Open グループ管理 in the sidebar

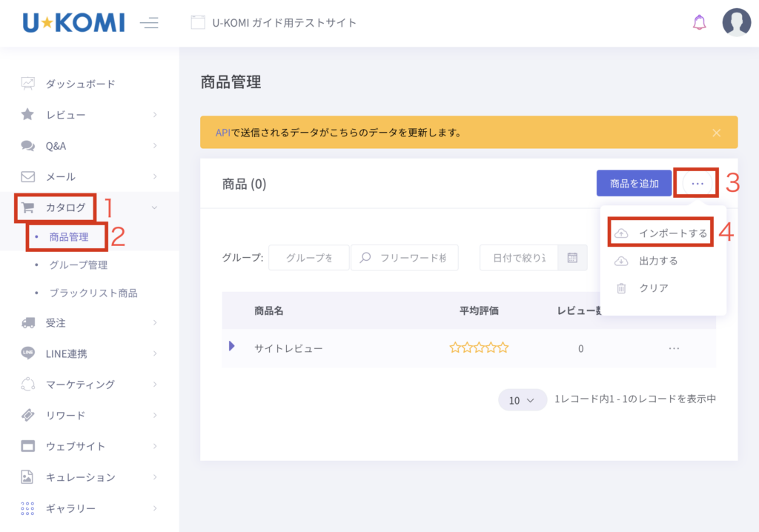78,265
